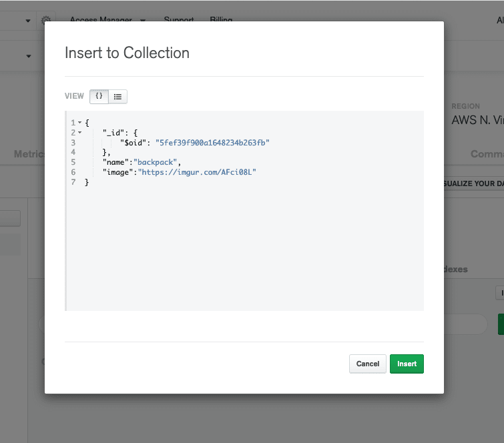This screenshot has height=443, width=504.
Task: Switch to list field view
Action: 117,96
